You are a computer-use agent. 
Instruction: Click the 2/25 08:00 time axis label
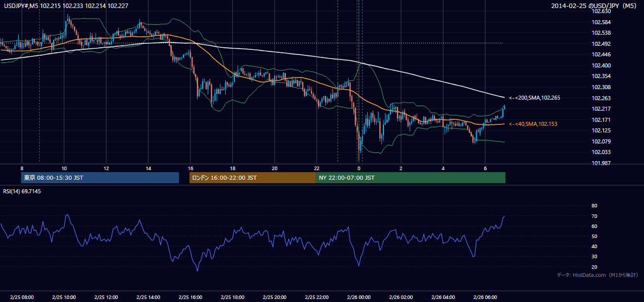[22, 297]
